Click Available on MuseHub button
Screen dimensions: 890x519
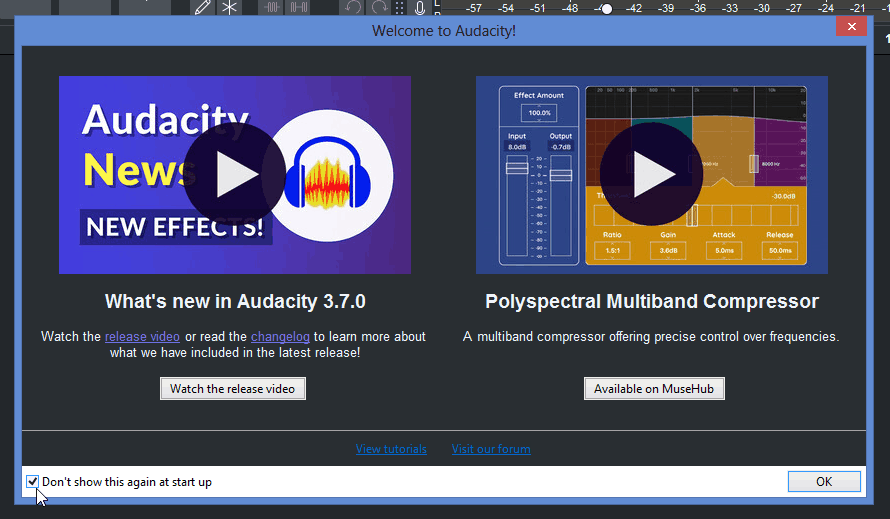654,388
